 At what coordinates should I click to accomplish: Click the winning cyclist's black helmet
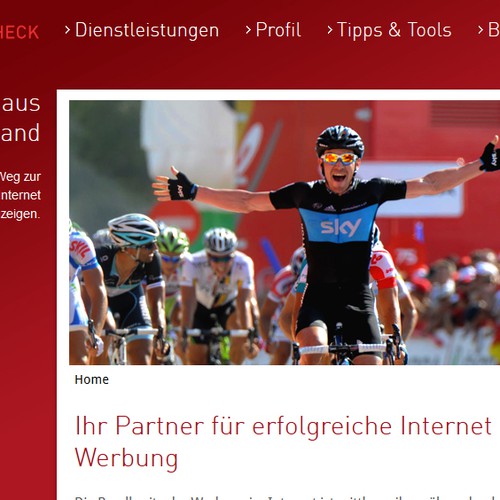(x=340, y=139)
